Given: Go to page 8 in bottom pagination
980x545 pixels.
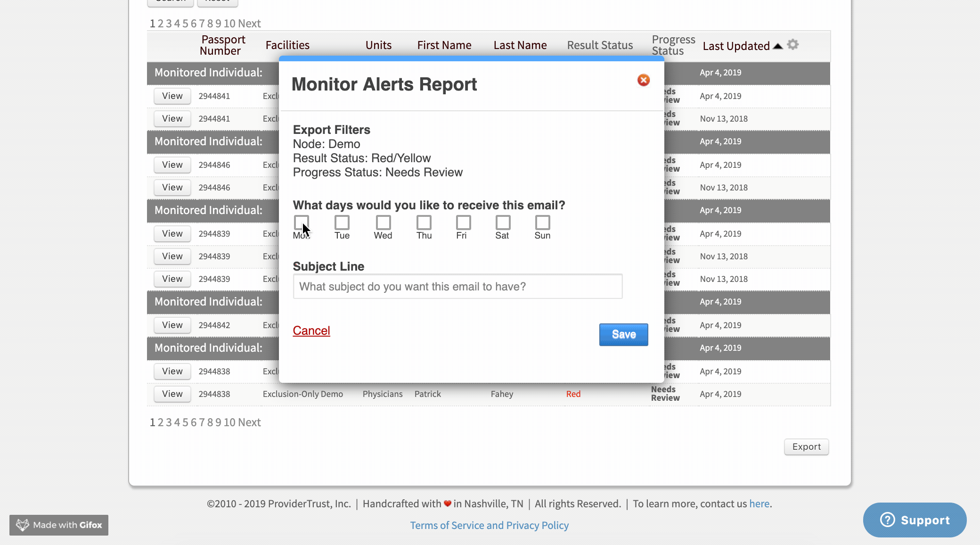Looking at the screenshot, I should click(210, 422).
